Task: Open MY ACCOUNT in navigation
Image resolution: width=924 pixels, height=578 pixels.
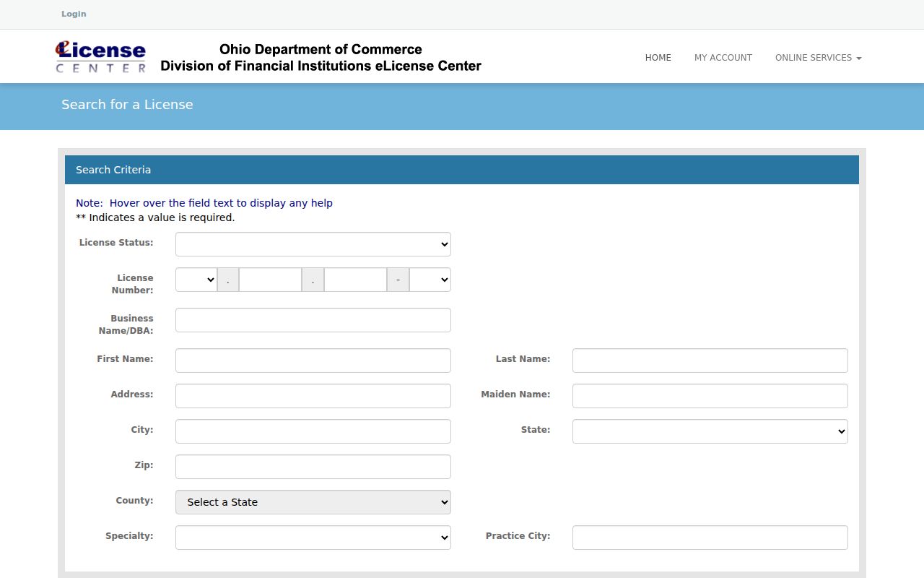Action: [723, 58]
